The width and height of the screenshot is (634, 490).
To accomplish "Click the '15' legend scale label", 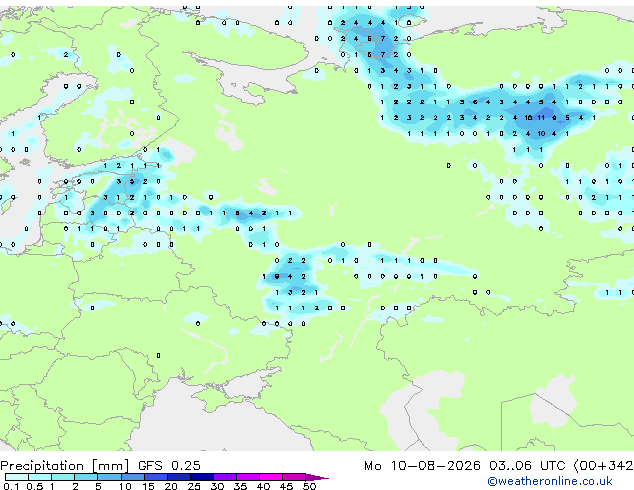I will 148,486.
